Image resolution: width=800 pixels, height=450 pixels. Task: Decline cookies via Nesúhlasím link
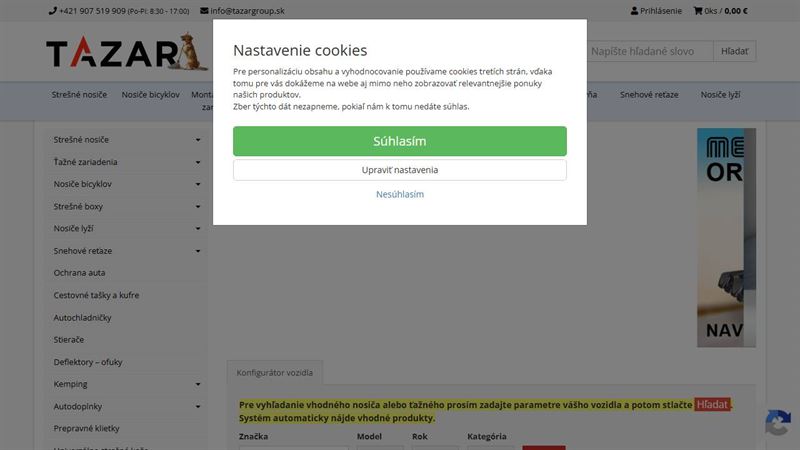[x=399, y=194]
